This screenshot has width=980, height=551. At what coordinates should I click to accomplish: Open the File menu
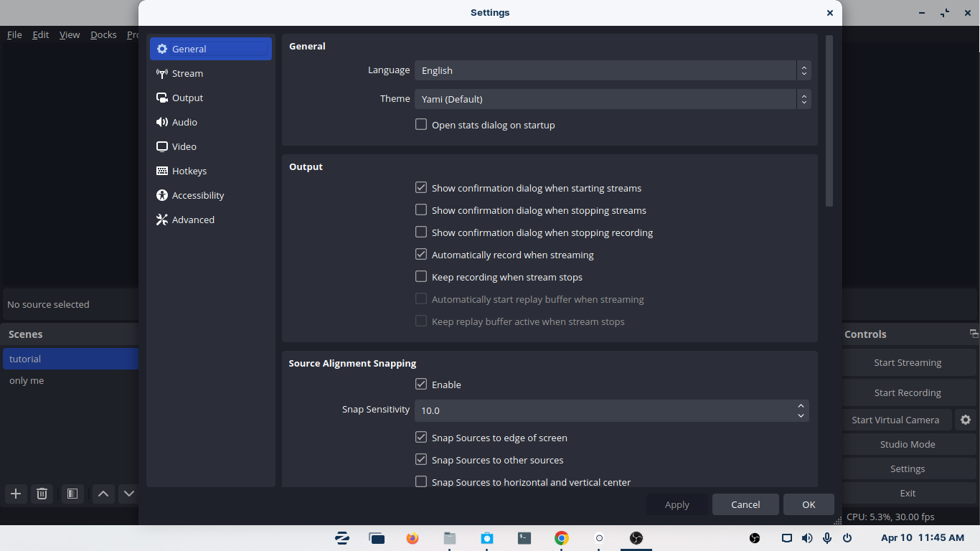14,34
